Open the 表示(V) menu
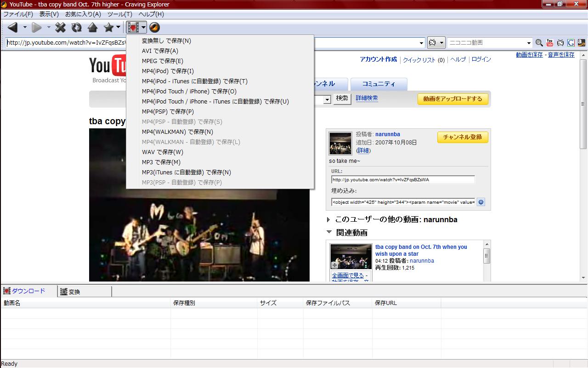Viewport: 588px width, 368px height. (x=49, y=14)
